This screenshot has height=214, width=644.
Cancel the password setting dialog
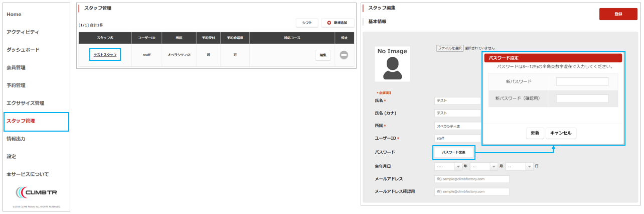[x=561, y=133]
